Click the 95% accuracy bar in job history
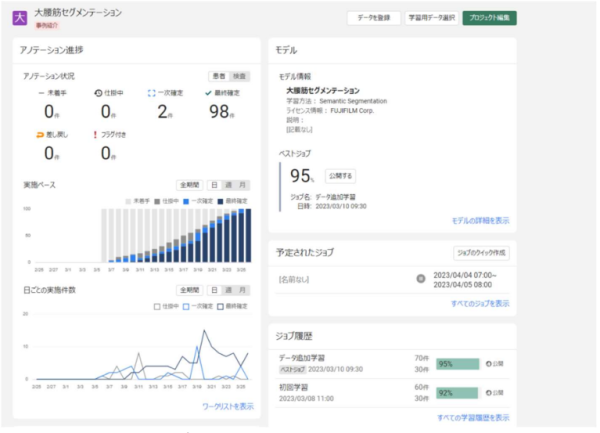The image size is (600, 433). click(x=457, y=364)
